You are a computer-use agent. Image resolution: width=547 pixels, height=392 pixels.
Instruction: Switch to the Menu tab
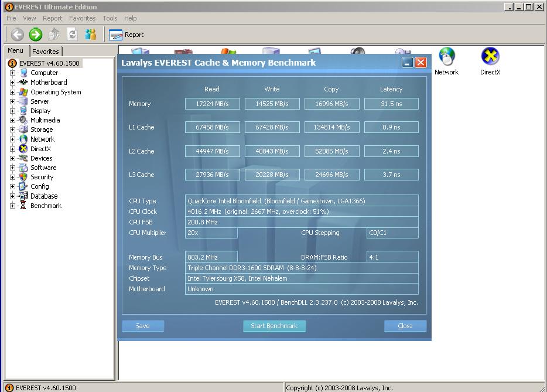point(16,50)
